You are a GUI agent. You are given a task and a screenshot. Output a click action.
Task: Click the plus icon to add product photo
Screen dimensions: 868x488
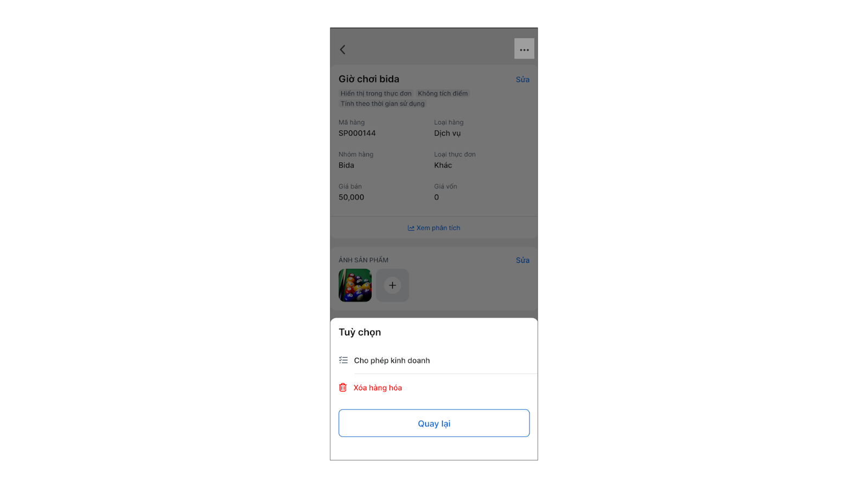[x=392, y=285]
